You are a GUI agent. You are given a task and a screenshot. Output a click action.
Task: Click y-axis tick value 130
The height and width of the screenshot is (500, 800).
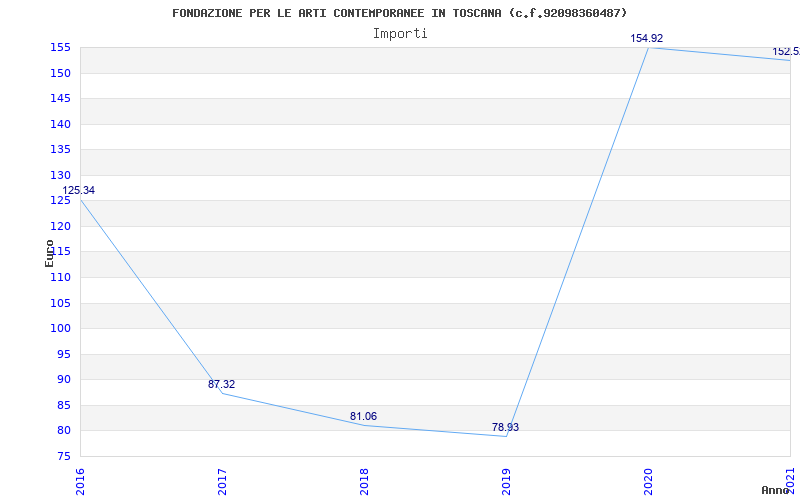click(60, 176)
